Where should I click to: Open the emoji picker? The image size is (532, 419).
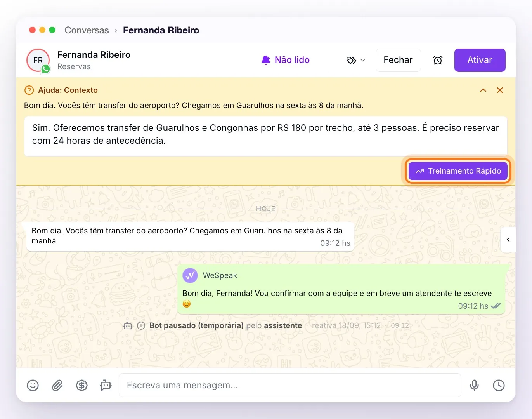[x=33, y=385]
